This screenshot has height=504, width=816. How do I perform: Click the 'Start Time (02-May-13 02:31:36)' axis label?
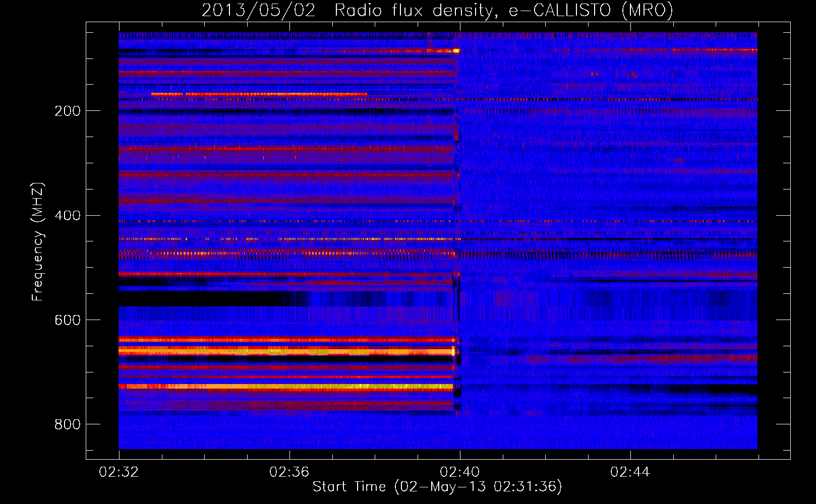tap(437, 486)
